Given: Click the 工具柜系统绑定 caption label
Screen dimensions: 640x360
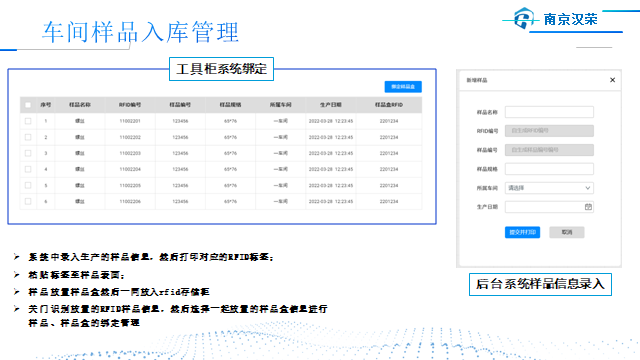Looking at the screenshot, I should 221,69.
